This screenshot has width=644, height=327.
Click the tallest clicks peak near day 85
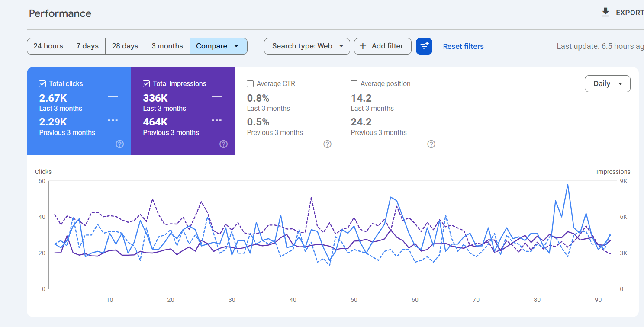pos(567,185)
